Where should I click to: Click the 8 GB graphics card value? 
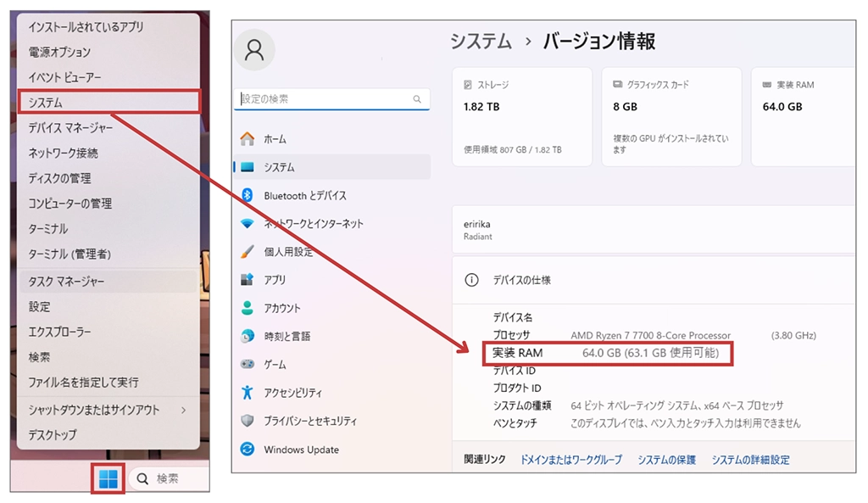625,107
